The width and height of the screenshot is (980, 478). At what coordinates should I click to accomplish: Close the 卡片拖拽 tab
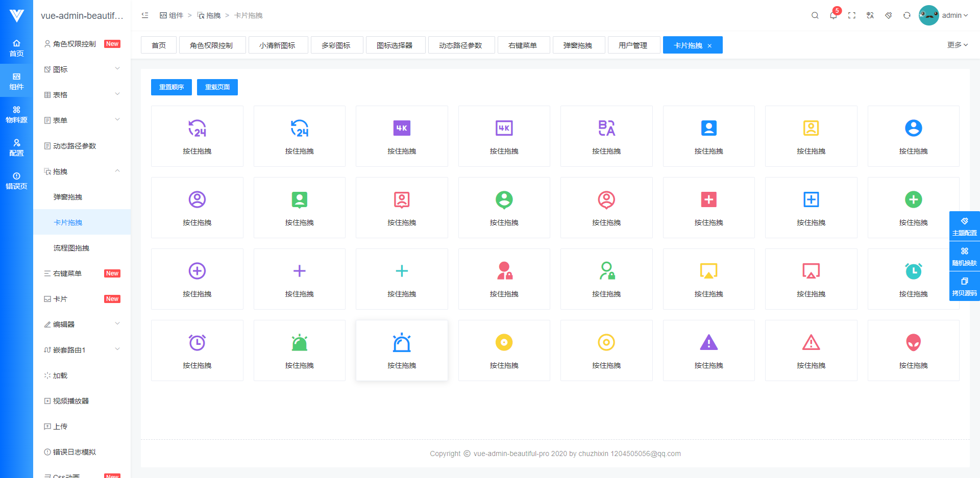pos(709,45)
